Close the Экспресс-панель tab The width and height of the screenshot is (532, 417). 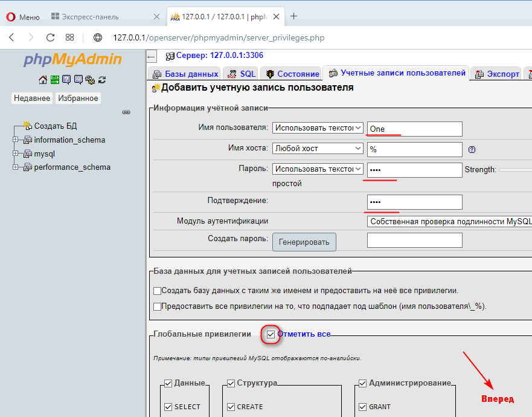[x=156, y=17]
